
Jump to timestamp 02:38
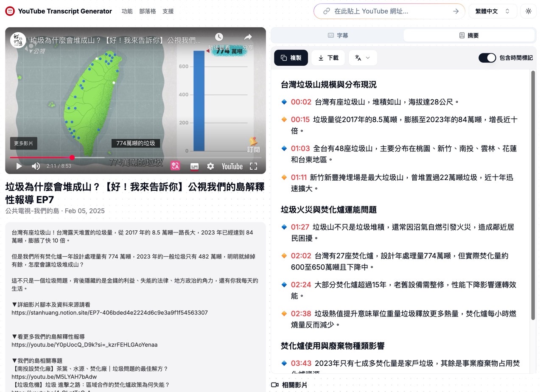coord(301,314)
